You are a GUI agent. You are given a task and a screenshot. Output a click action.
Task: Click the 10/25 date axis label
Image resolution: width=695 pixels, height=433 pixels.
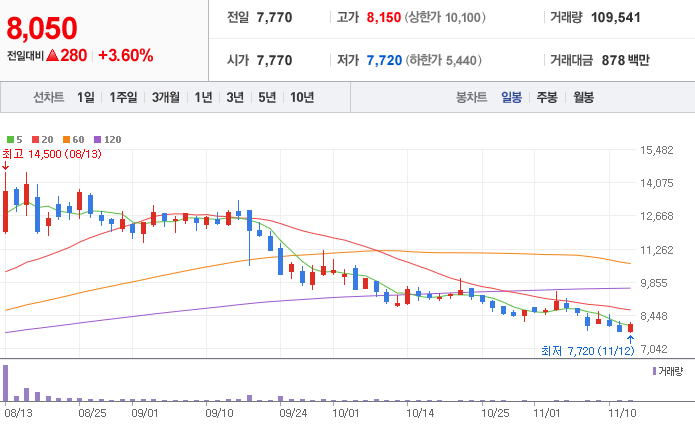pos(495,413)
